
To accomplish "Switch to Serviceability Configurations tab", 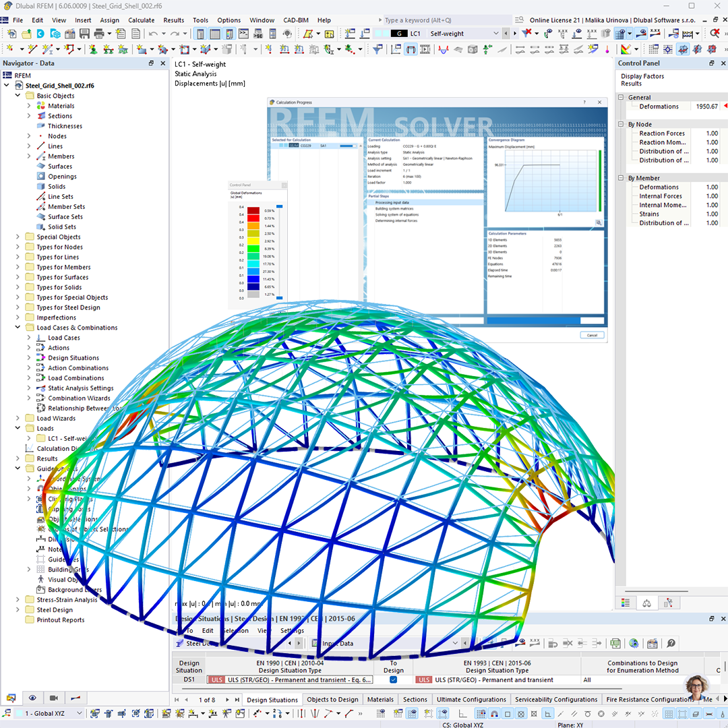I will point(556,699).
